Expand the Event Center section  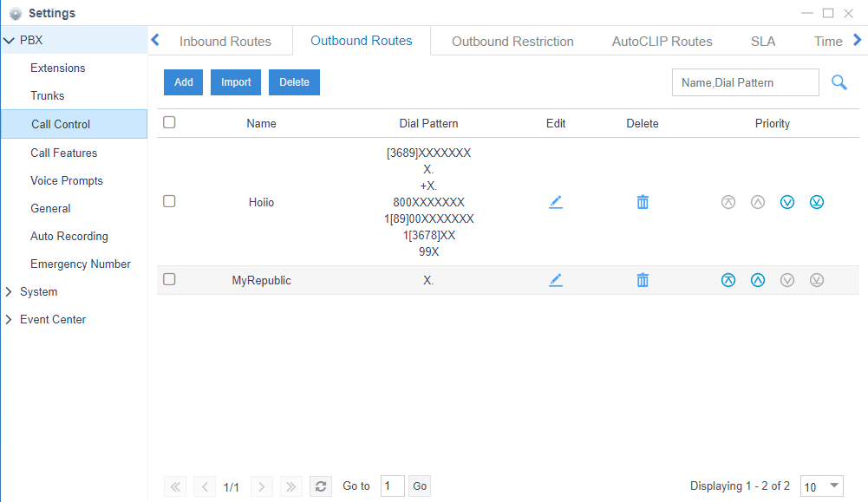(x=52, y=320)
